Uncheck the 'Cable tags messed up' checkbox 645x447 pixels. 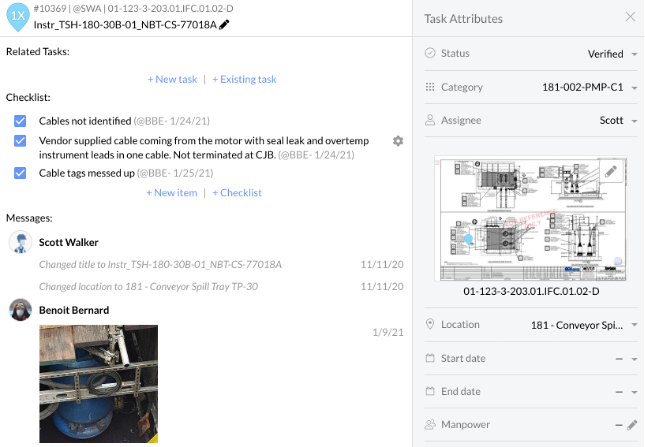(20, 173)
